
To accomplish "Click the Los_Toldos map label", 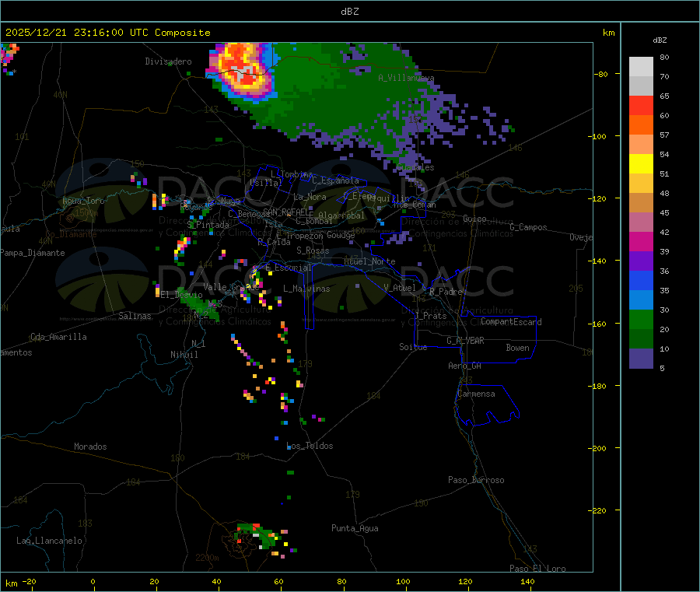I will point(310,446).
